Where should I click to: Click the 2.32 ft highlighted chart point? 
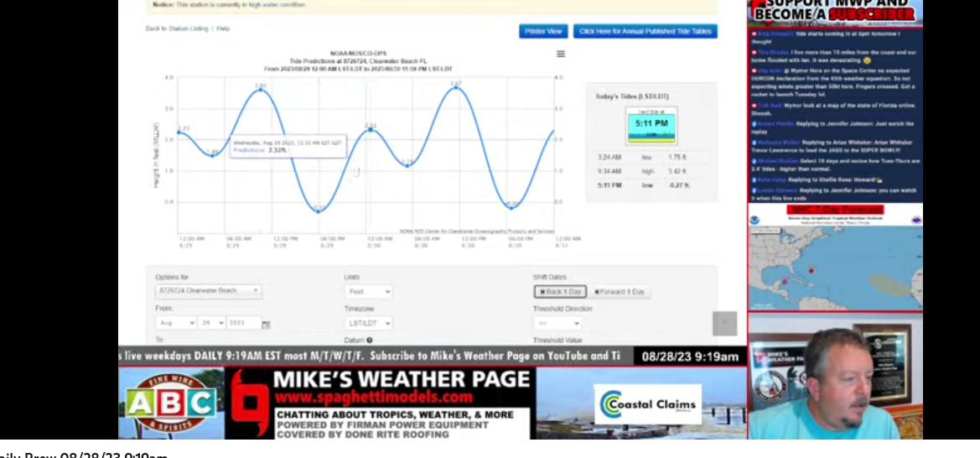371,129
